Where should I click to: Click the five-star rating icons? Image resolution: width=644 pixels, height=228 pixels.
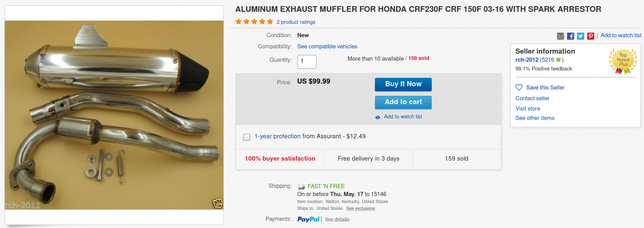[x=254, y=22]
